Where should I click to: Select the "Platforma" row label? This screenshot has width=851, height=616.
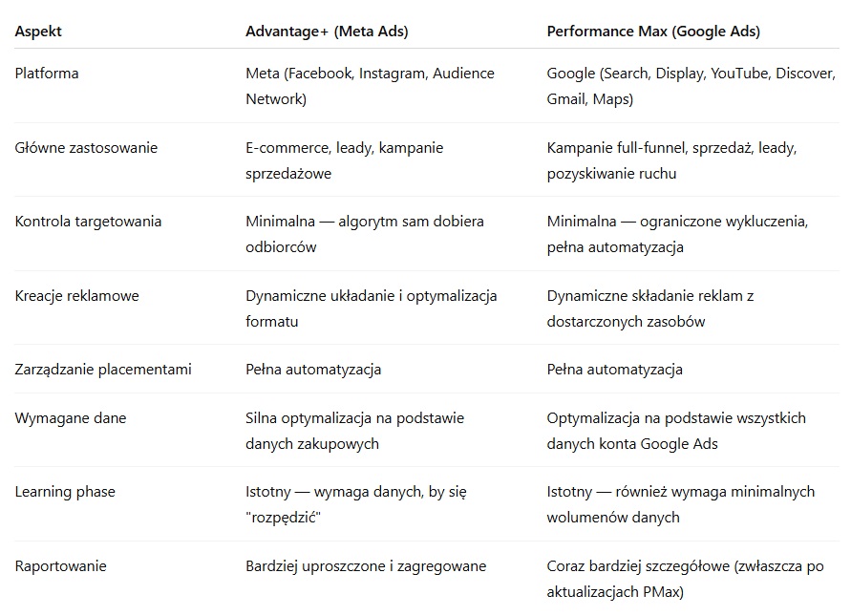pos(47,74)
